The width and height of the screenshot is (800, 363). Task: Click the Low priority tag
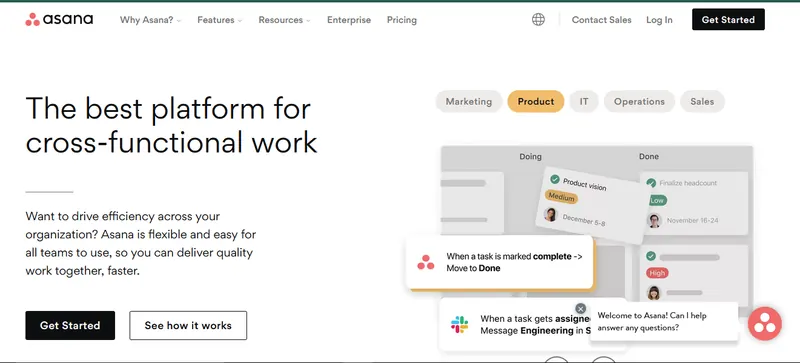coord(657,201)
